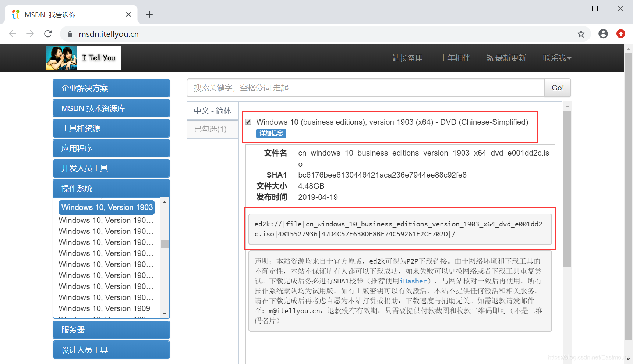Screen dimensions: 633x364
Task: Open the Chrome profile avatar icon
Action: coord(603,34)
